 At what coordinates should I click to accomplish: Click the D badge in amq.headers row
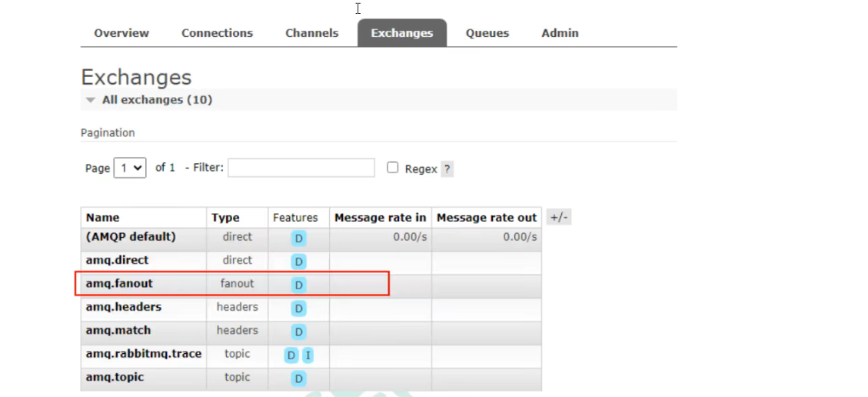pyautogui.click(x=298, y=309)
